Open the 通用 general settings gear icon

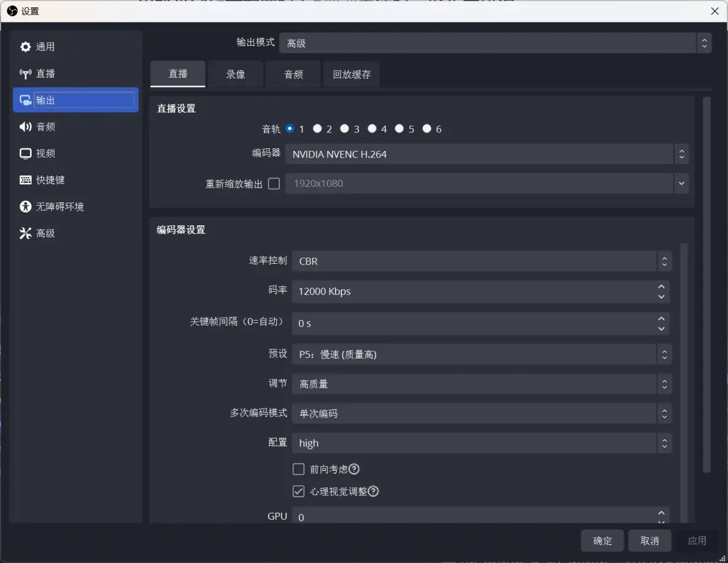click(25, 47)
